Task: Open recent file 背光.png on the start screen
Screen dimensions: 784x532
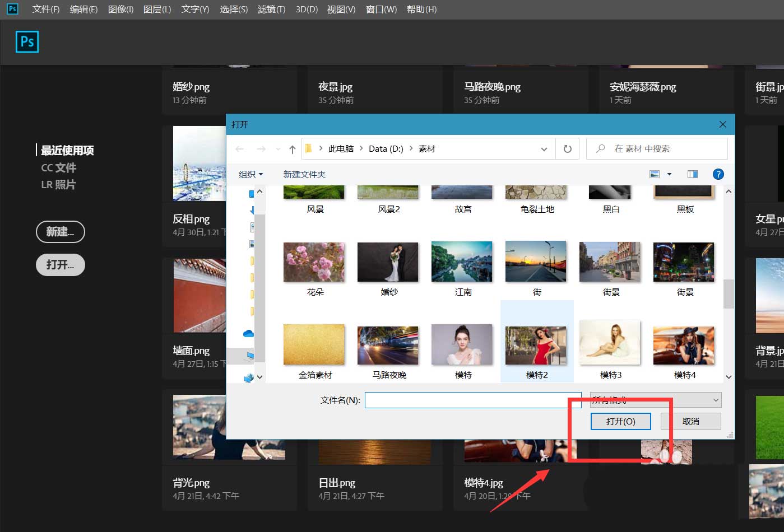Action: pos(229,450)
